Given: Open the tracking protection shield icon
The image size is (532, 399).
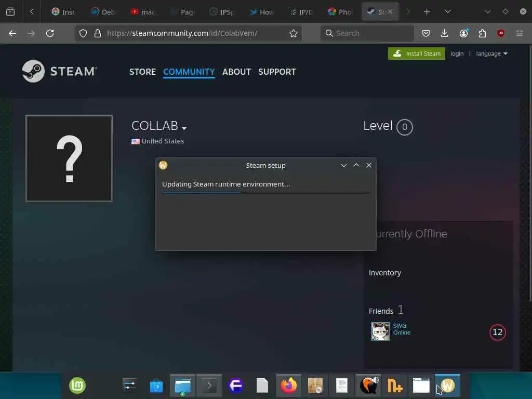Looking at the screenshot, I should coord(83,33).
